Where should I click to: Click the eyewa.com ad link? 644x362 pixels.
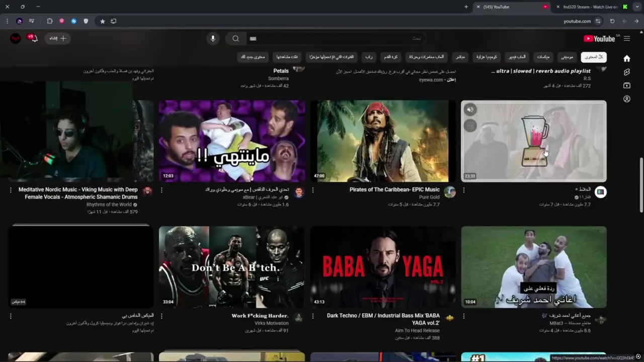tap(431, 80)
